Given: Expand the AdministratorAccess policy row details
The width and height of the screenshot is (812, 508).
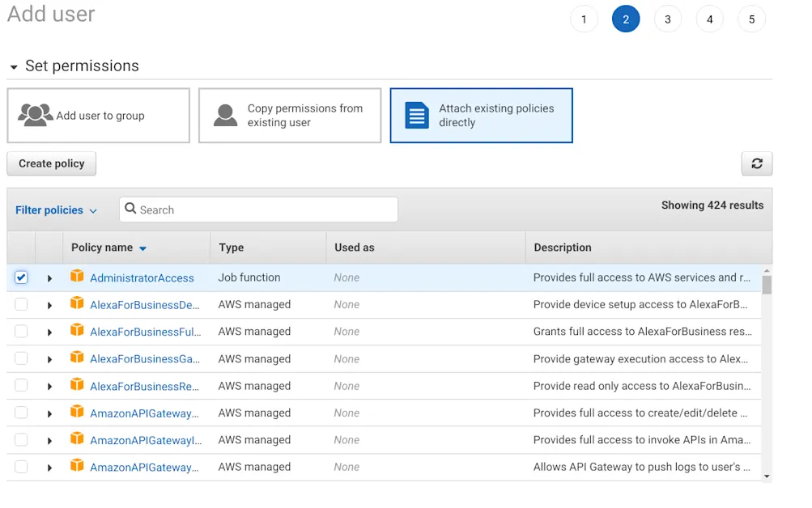Looking at the screenshot, I should tap(49, 278).
